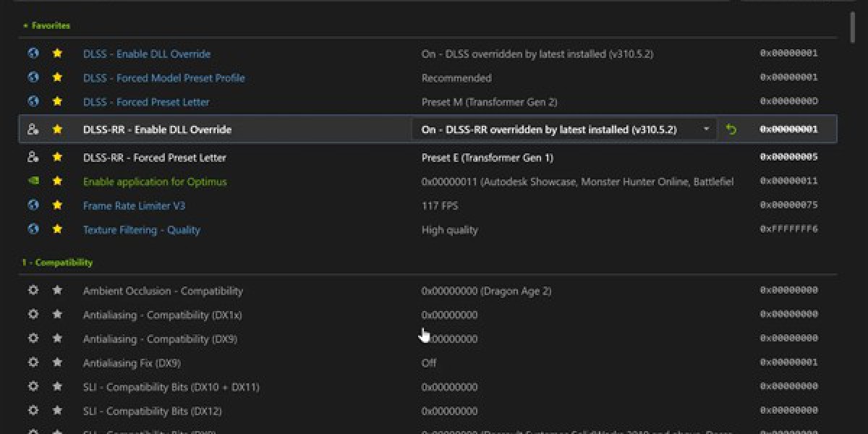Click user-modified icon beside DLSS-RR - Forced Preset Letter
868x434 pixels.
[x=33, y=157]
